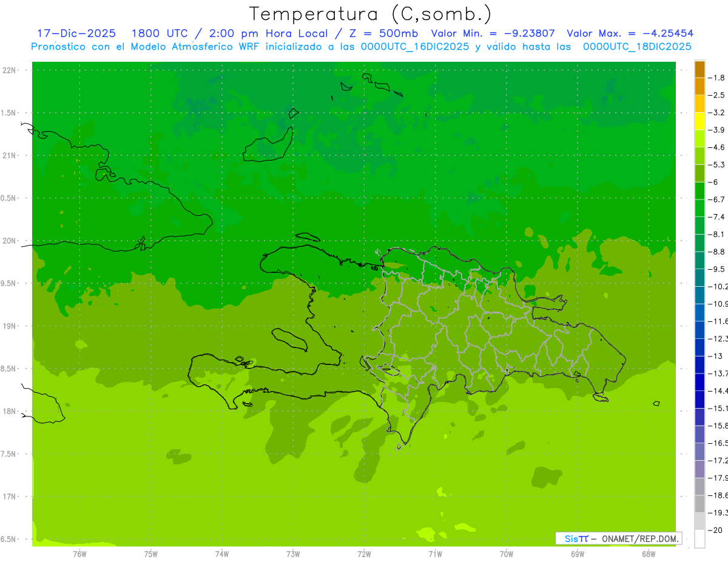Select the '0000UTC_18DIC2025' valid-until time
Image resolution: width=728 pixels, height=562 pixels.
[638, 47]
